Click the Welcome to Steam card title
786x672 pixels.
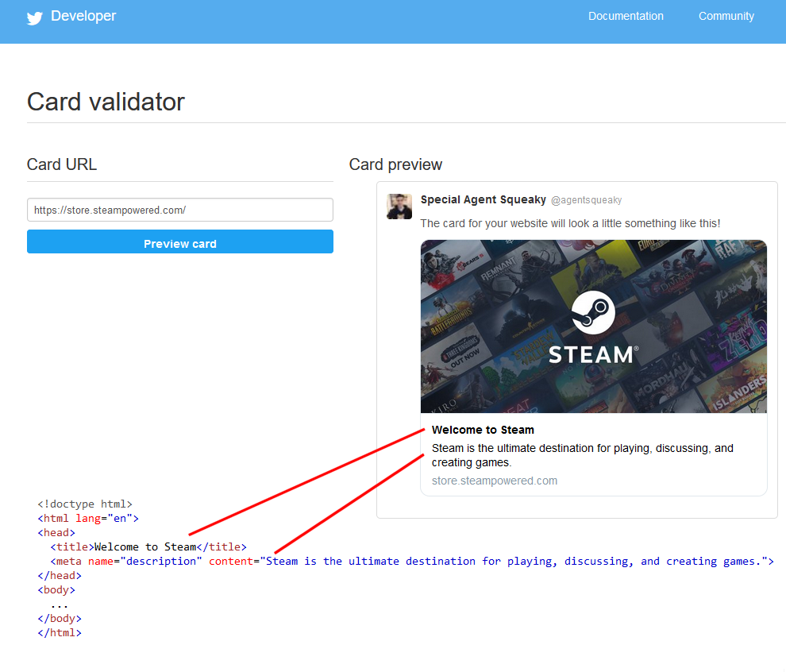pos(483,430)
